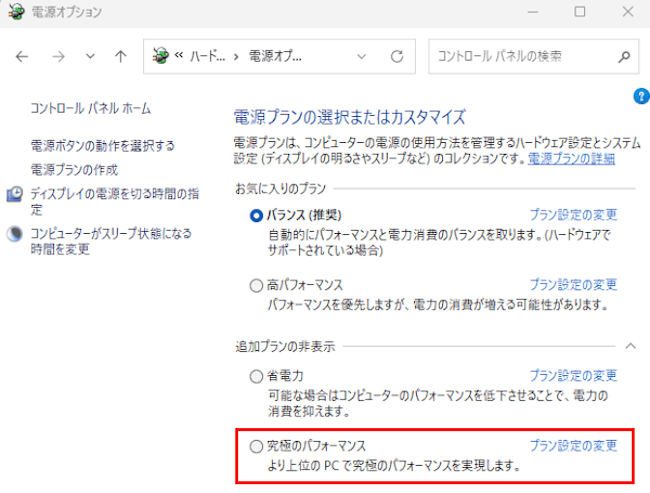
Task: Click the 高パフォーマンス plan description text
Action: (x=438, y=305)
